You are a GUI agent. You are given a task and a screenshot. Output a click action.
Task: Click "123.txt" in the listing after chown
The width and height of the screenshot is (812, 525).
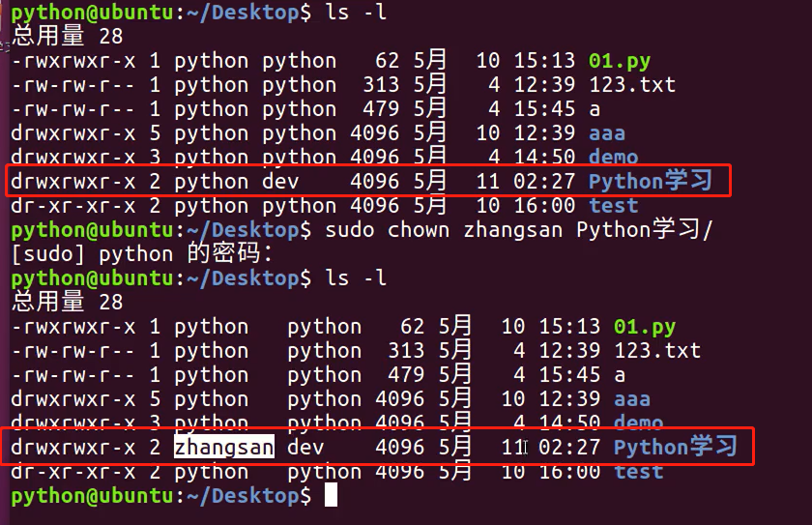click(657, 351)
